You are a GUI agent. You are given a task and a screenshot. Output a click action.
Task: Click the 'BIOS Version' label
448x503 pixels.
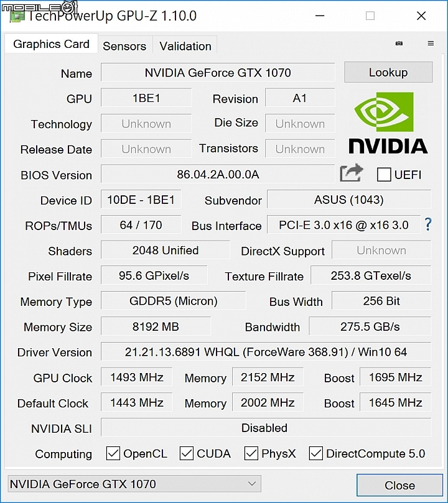56,175
